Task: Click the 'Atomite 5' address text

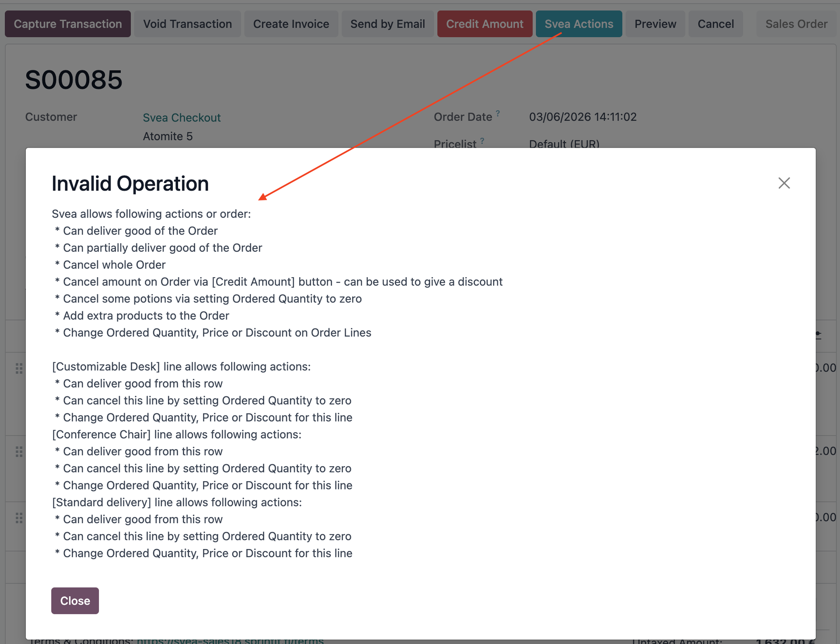Action: click(x=168, y=137)
